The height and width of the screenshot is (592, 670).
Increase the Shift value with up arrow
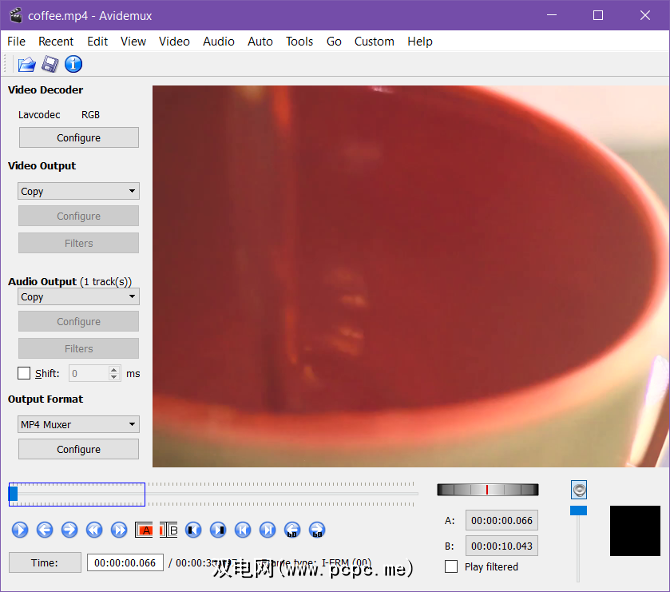(114, 369)
